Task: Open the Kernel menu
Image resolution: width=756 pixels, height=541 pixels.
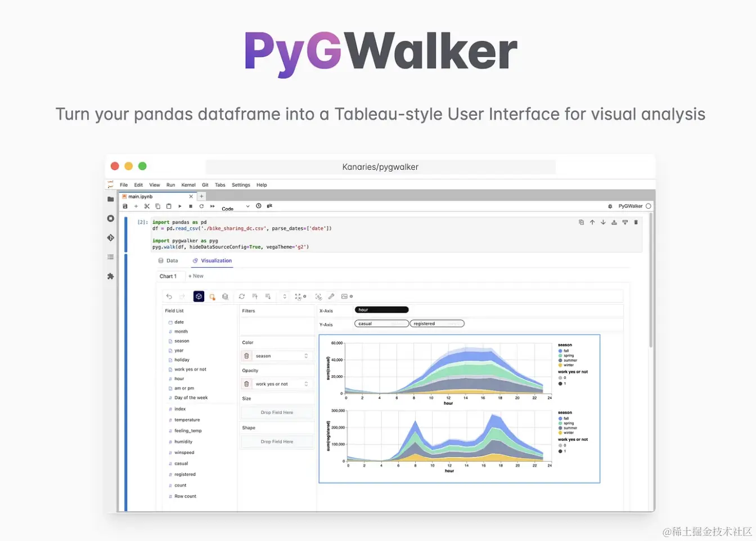Action: click(188, 185)
